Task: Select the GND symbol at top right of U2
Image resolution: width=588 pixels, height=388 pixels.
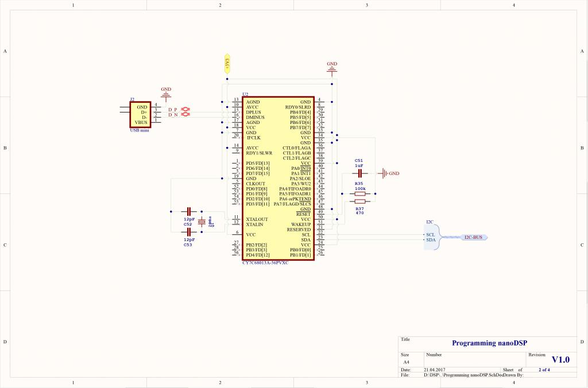Action: pyautogui.click(x=332, y=69)
